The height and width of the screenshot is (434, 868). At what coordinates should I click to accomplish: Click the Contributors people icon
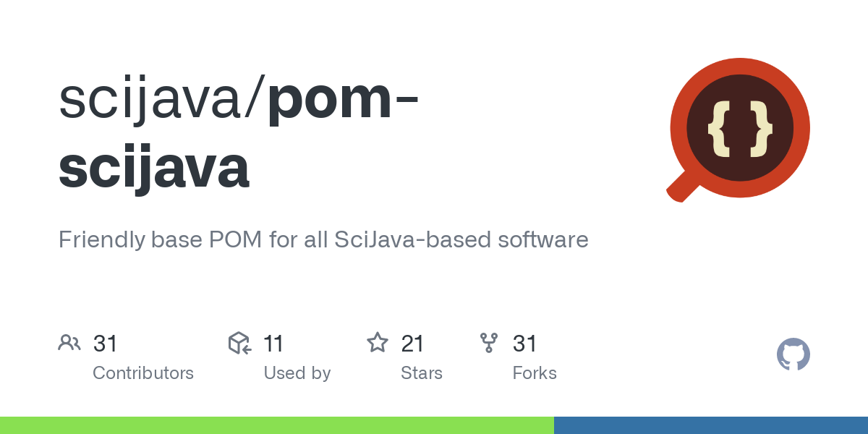tap(69, 342)
